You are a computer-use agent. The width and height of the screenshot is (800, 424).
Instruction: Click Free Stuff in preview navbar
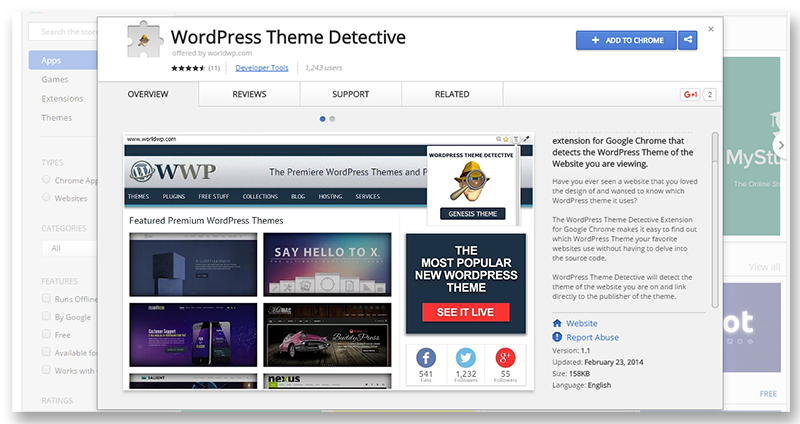point(214,196)
